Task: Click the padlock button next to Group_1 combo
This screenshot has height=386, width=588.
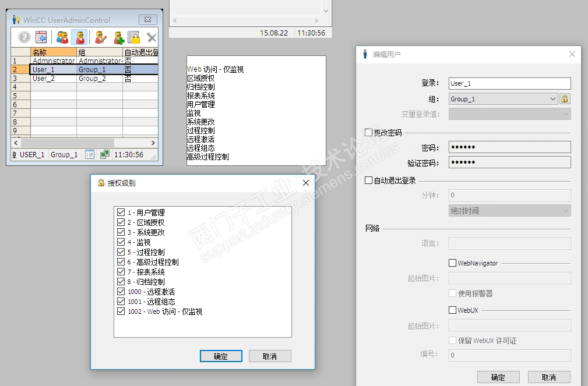Action: pyautogui.click(x=564, y=98)
